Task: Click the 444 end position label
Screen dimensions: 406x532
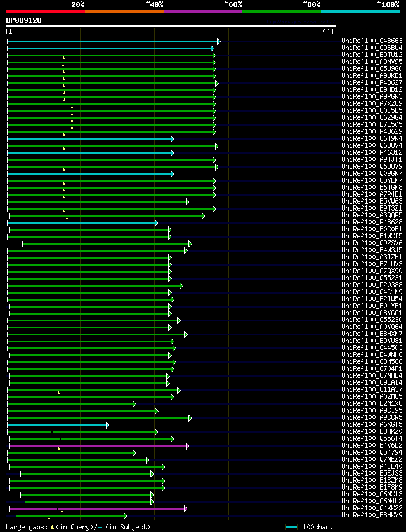Action: (329, 32)
